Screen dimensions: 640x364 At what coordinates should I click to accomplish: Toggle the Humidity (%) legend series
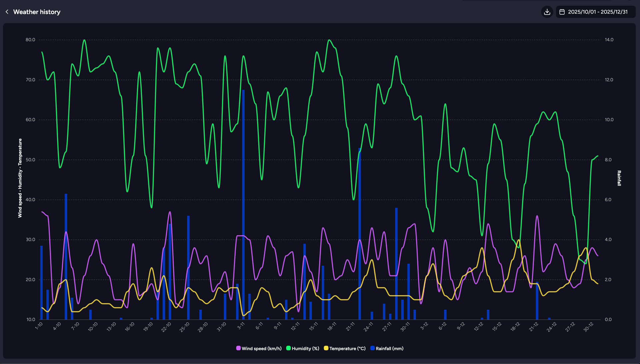(x=305, y=348)
